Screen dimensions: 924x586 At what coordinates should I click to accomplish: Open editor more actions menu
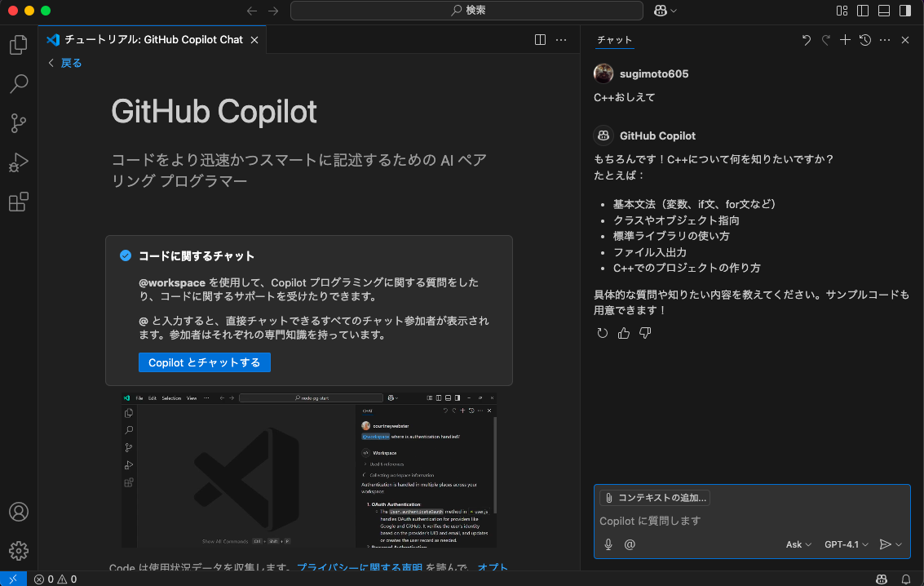561,39
